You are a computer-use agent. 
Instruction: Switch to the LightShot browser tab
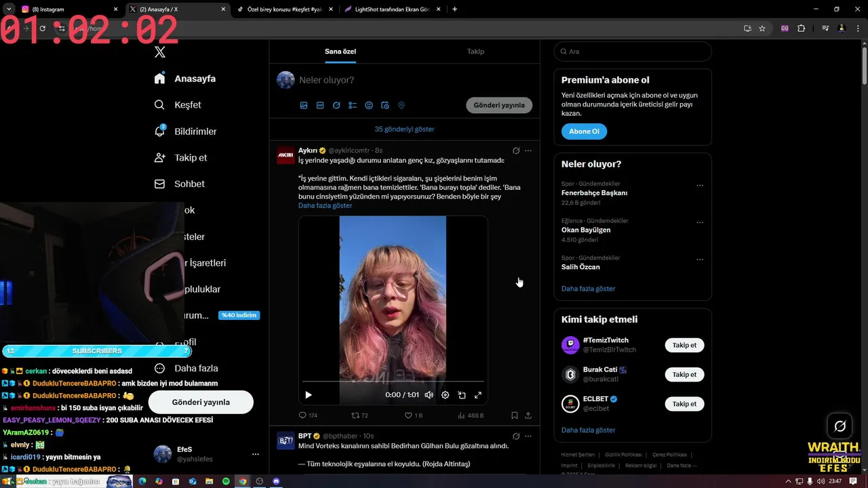pyautogui.click(x=392, y=9)
